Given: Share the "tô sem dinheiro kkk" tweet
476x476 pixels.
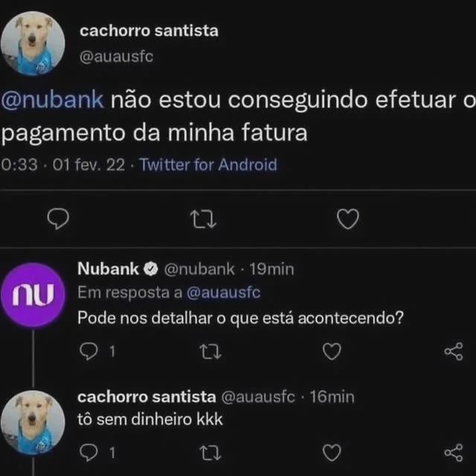Looking at the screenshot, I should point(452,452).
